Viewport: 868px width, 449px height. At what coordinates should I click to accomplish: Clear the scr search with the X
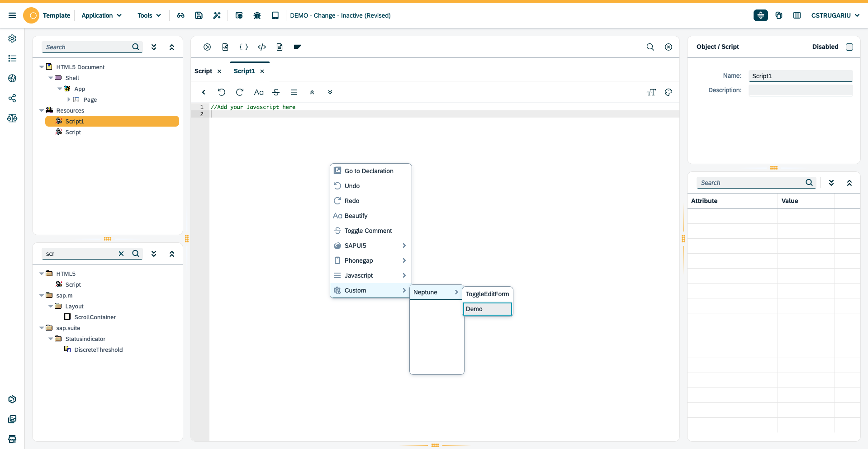click(121, 254)
